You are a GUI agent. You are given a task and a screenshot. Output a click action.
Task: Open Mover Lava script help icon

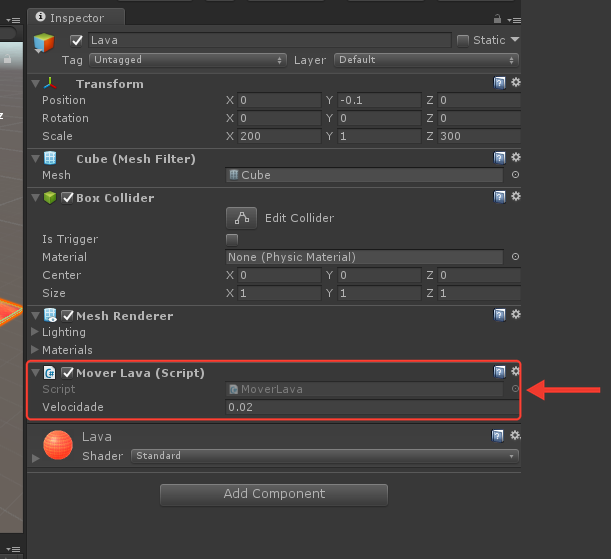click(499, 372)
